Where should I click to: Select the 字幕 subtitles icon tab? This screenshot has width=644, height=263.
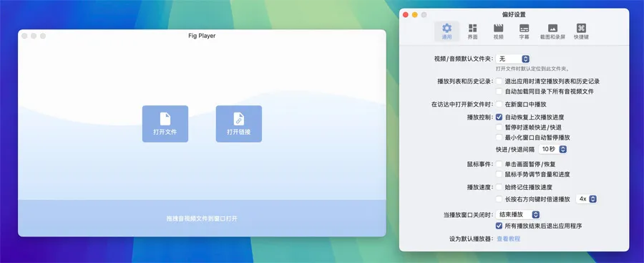click(524, 32)
